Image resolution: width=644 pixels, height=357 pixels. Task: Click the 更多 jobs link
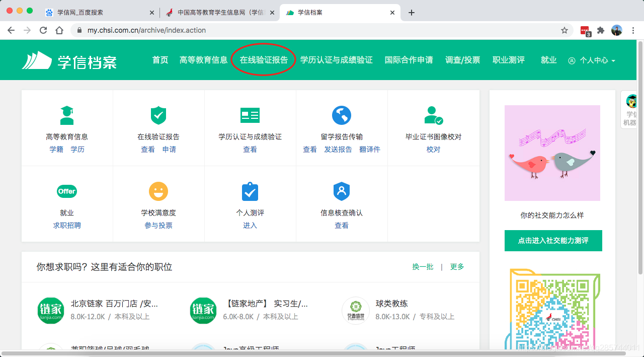pyautogui.click(x=457, y=267)
